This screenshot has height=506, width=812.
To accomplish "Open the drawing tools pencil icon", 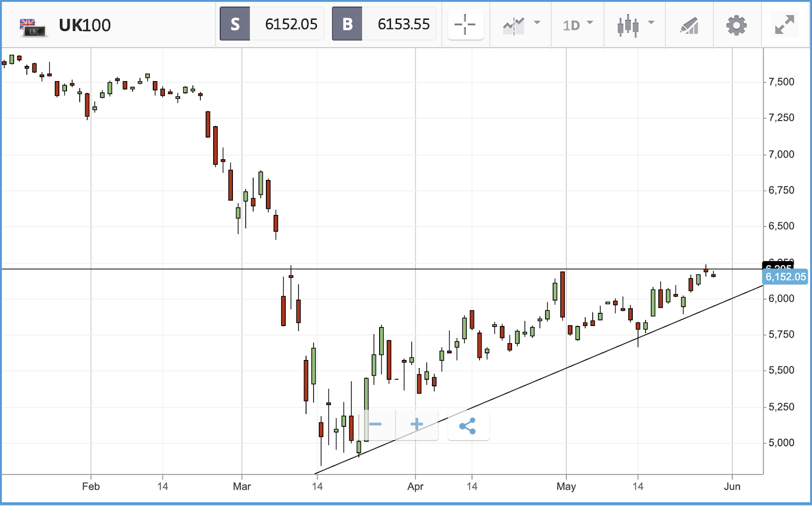I will (x=689, y=25).
